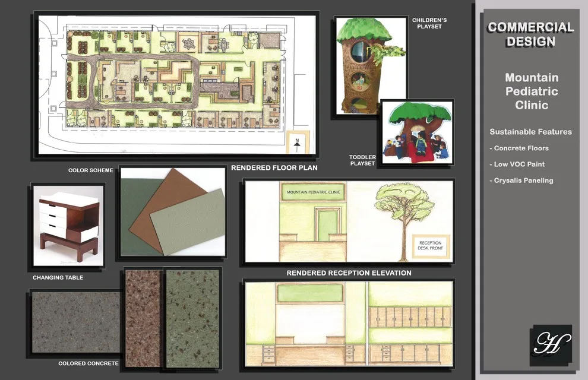The height and width of the screenshot is (380, 588).
Task: Open the lower cabinet elevation rendering
Action: point(349,324)
